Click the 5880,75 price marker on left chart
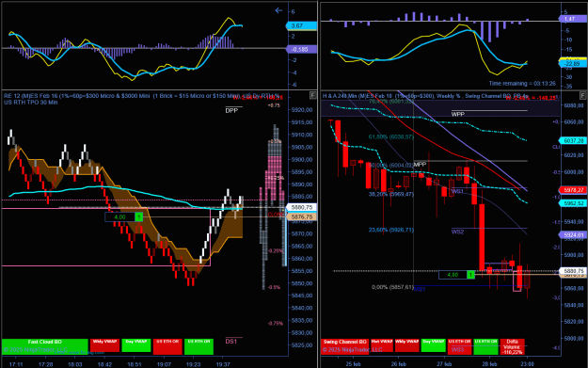This screenshot has height=368, width=588. point(301,207)
